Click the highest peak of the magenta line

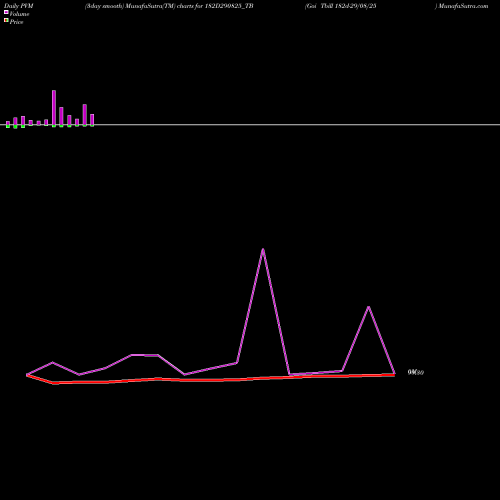pos(263,249)
